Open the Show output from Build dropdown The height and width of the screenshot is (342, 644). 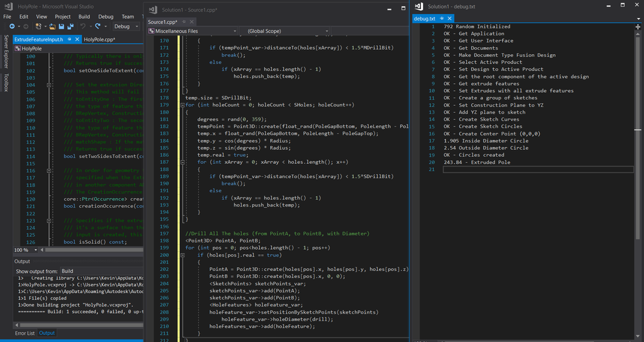101,271
